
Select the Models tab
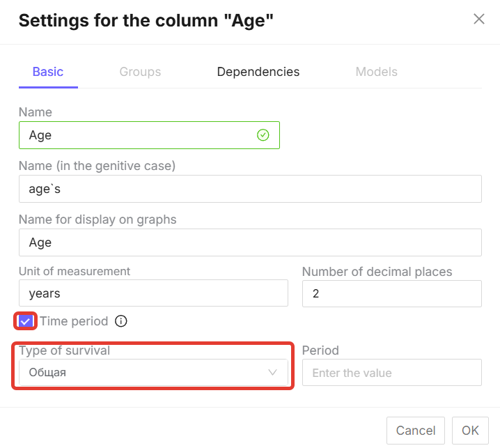[376, 72]
